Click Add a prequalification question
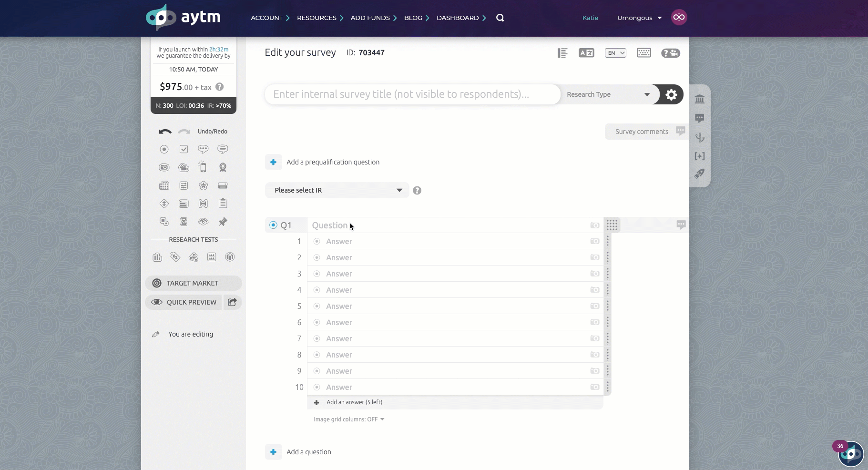Viewport: 868px width, 470px height. 332,162
